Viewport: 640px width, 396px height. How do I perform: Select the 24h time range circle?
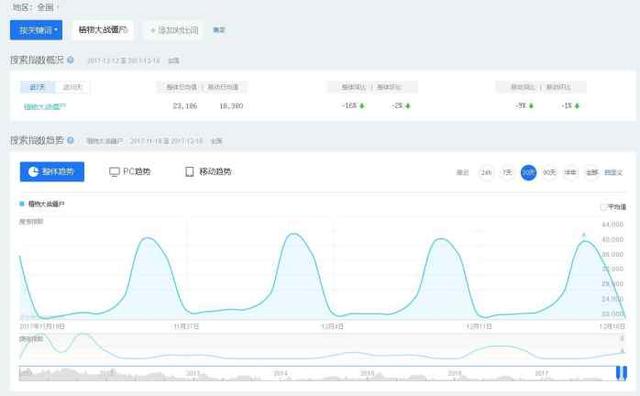(486, 173)
